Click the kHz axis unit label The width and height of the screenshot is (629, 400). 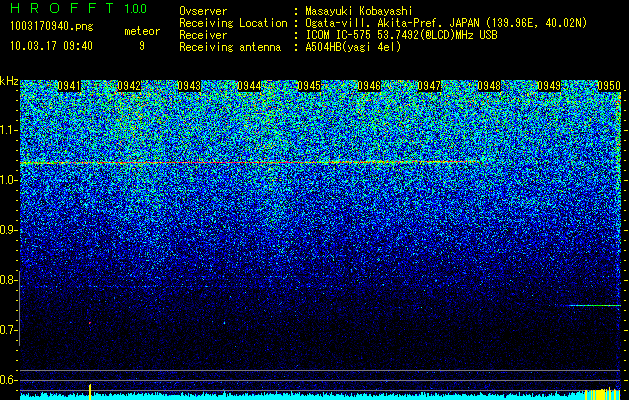pyautogui.click(x=9, y=81)
